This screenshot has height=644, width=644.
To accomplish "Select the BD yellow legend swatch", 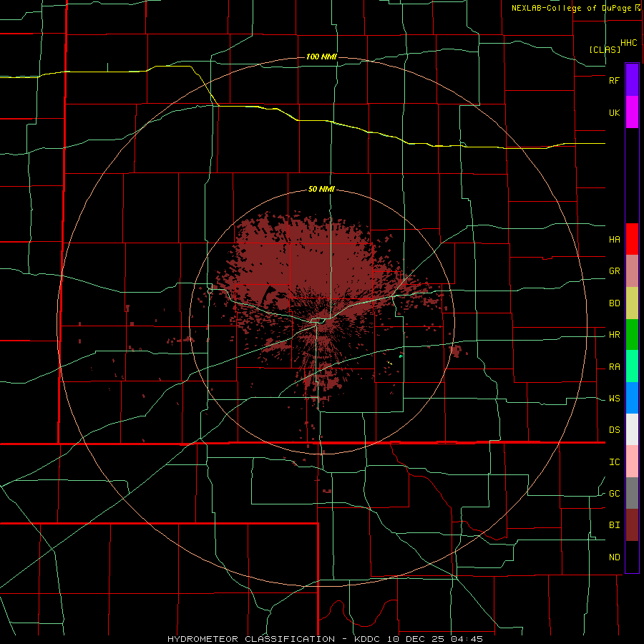I will pos(632,303).
